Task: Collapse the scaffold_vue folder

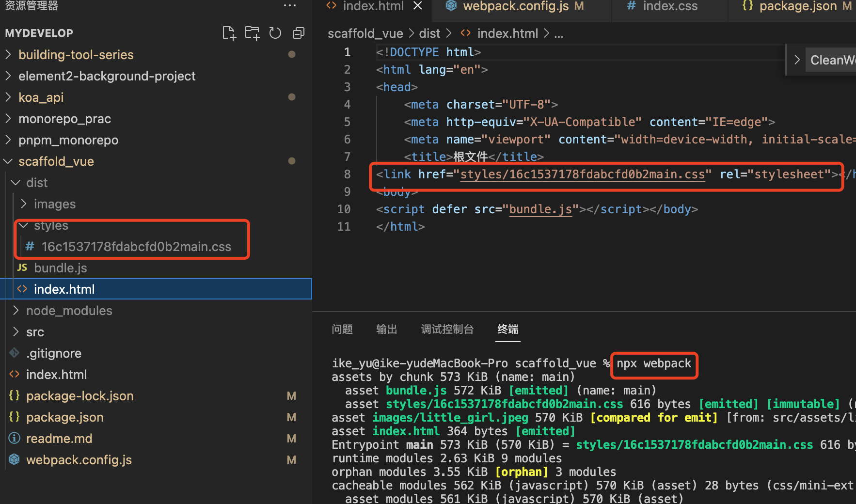Action: tap(56, 161)
